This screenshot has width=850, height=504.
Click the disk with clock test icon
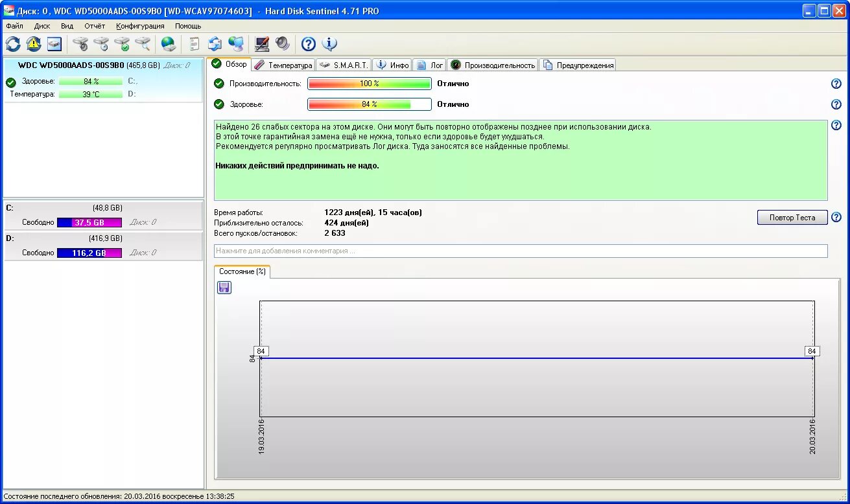tap(101, 44)
